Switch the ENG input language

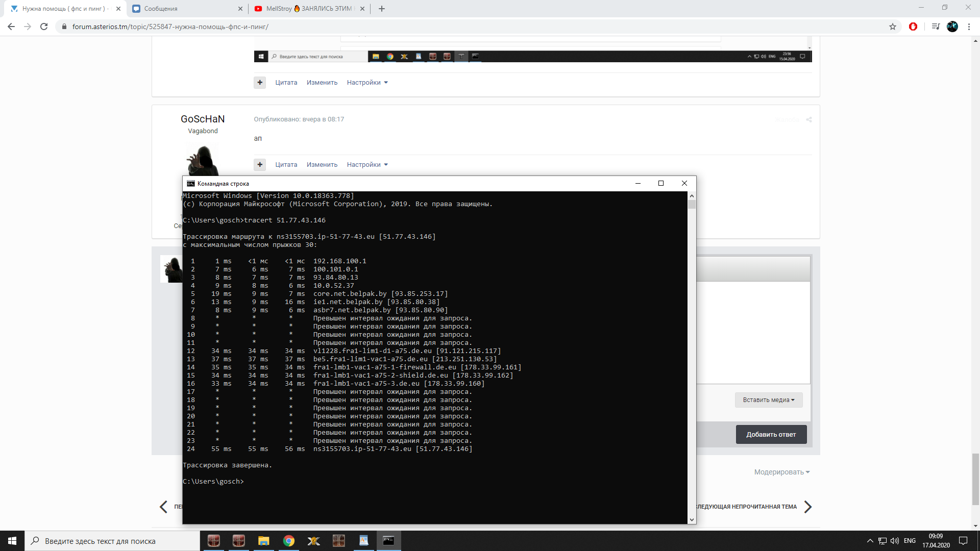click(910, 541)
